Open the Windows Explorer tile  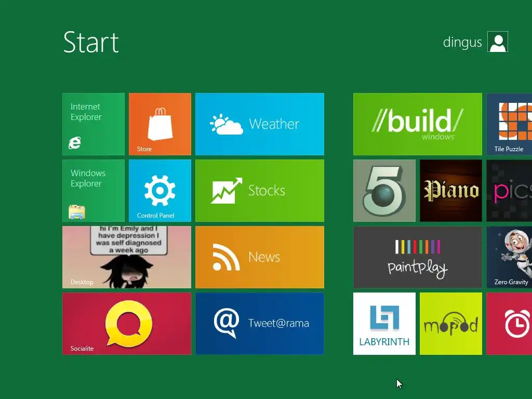click(x=94, y=191)
